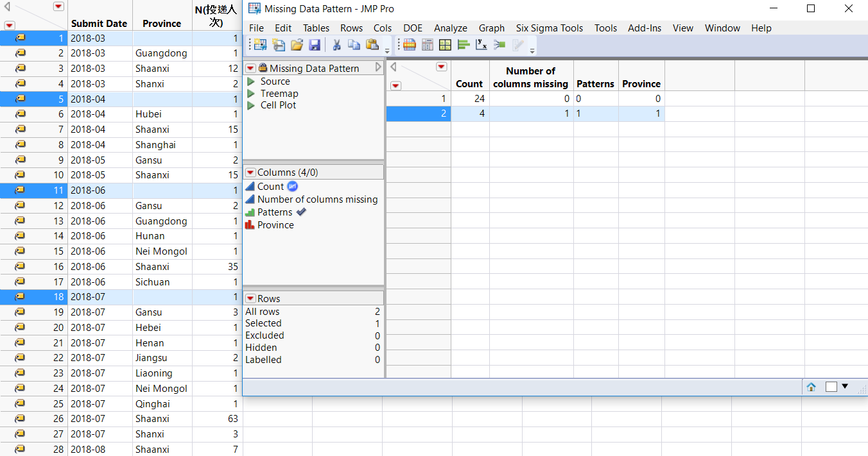Screen dimensions: 868x456
Task: Click the Tabulate icon in toolbar
Action: click(x=445, y=45)
